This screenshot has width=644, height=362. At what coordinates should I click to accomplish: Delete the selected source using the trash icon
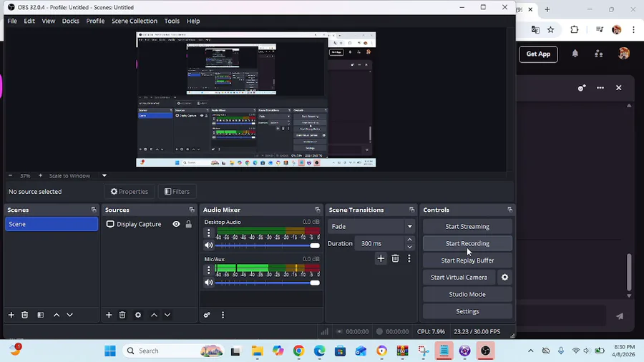[x=122, y=315]
